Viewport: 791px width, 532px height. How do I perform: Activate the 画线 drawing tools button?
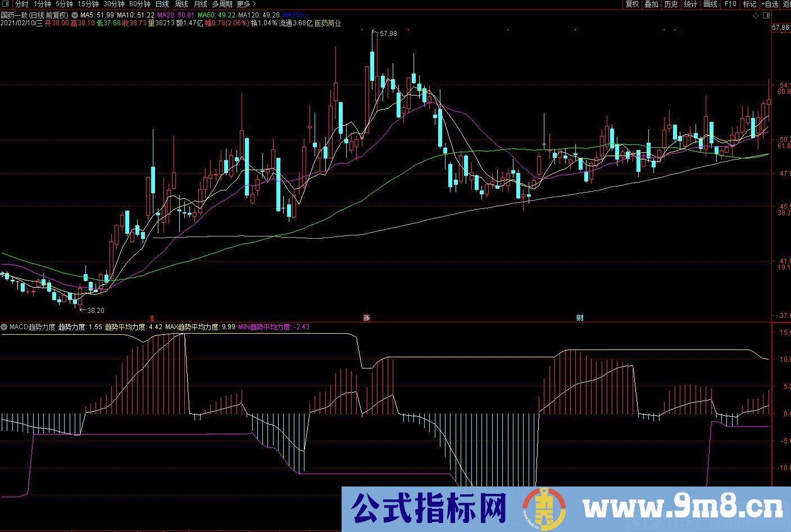pos(710,4)
